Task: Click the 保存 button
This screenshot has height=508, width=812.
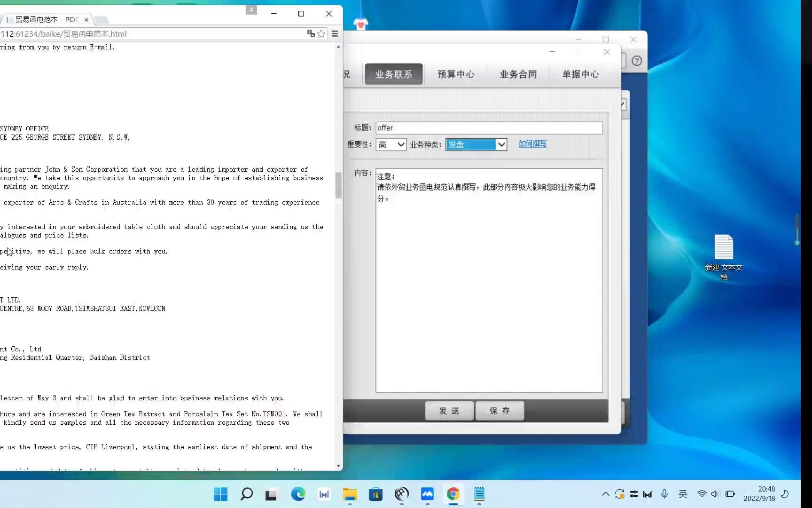Action: (x=500, y=411)
